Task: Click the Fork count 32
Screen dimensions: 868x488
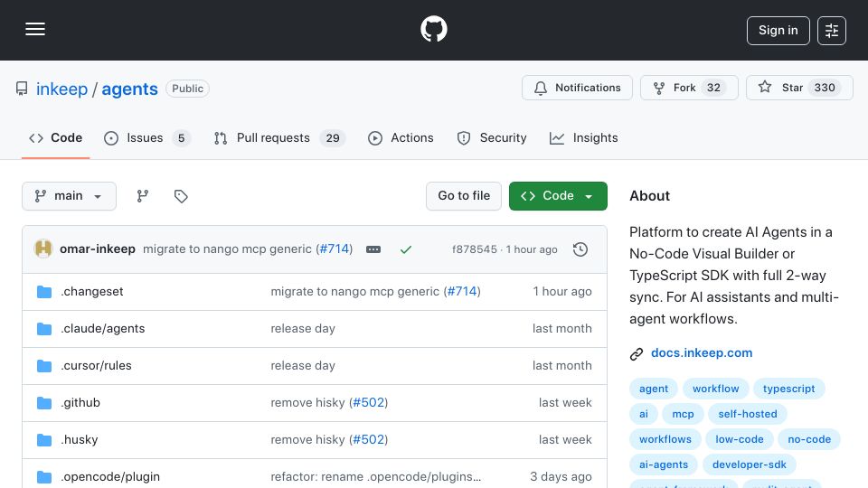Action: pos(714,88)
